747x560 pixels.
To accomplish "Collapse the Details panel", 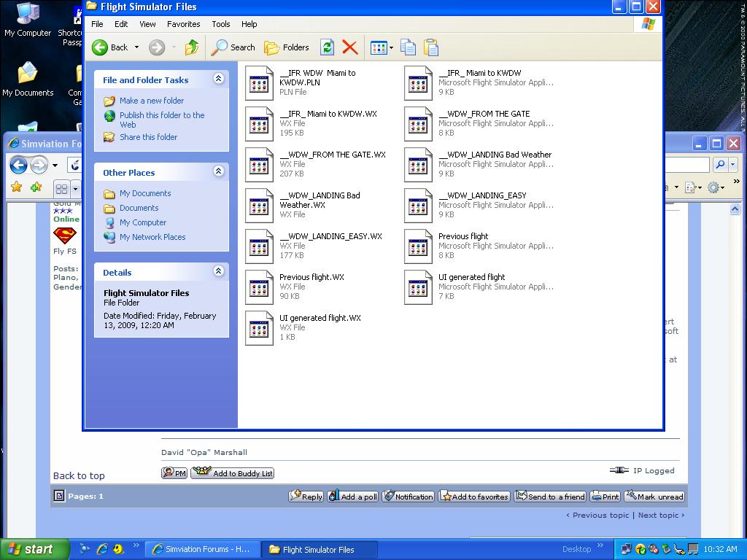I will click(x=218, y=271).
